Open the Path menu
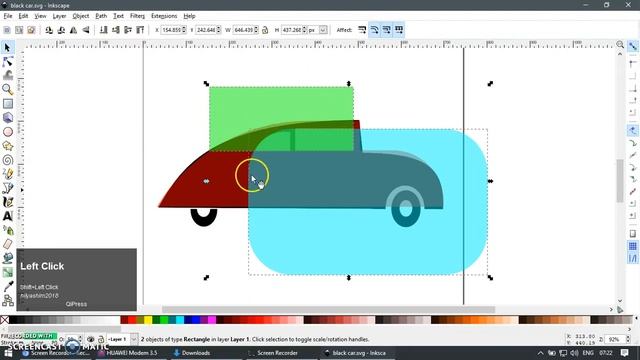The width and height of the screenshot is (640, 360). [x=101, y=16]
